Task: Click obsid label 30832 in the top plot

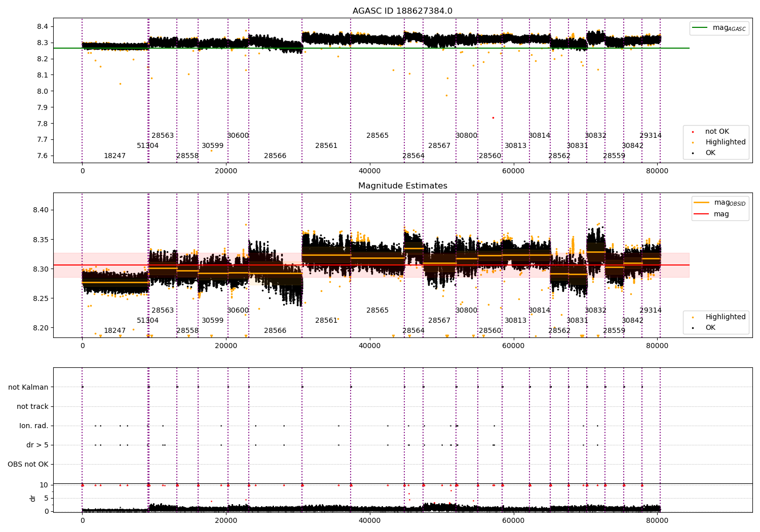Action: [x=595, y=136]
